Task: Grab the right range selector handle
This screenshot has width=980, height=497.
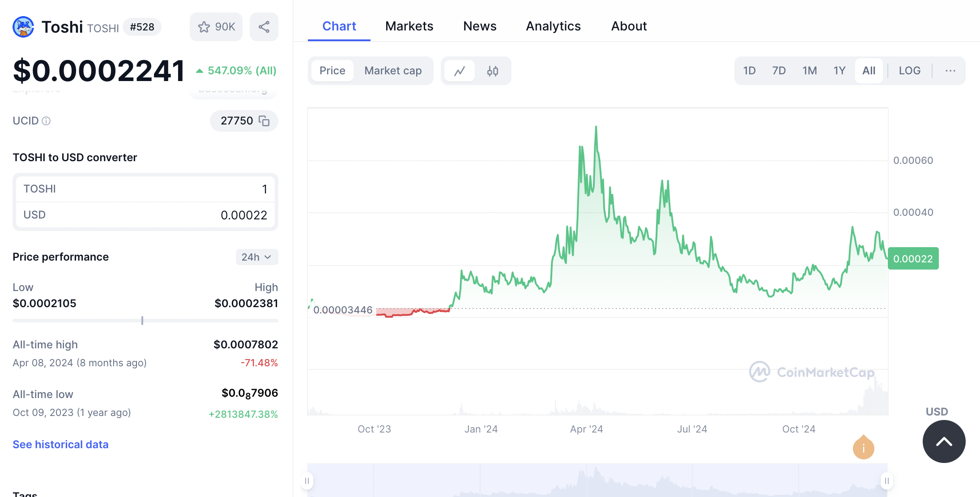Action: coord(887,481)
